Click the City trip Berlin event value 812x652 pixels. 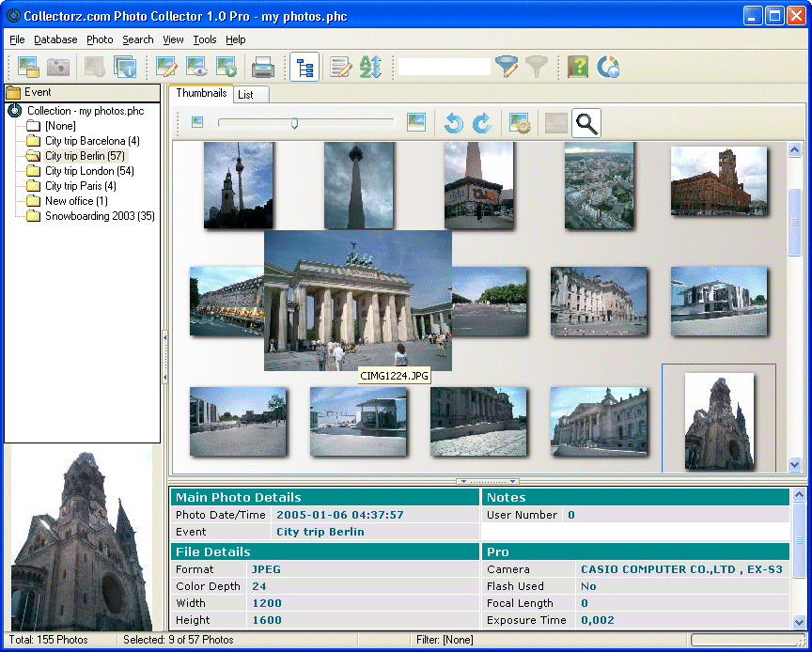coord(320,532)
